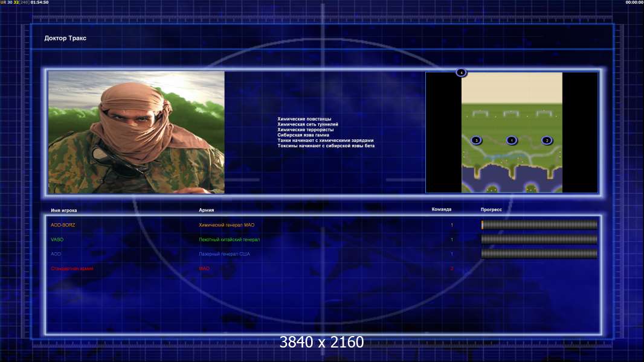Click the VASO progress bar
The height and width of the screenshot is (362, 644).
click(539, 240)
